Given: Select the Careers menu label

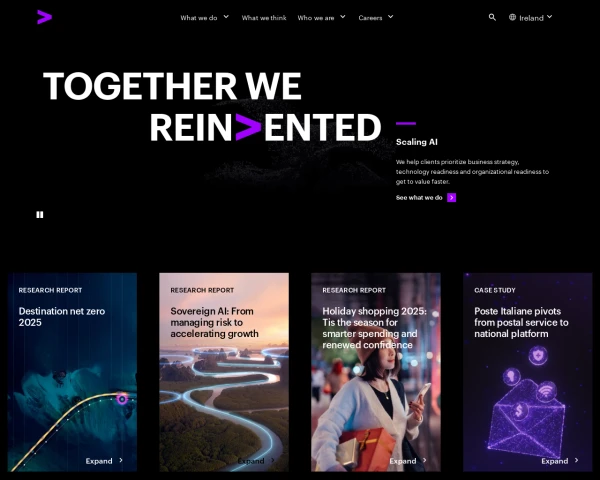Looking at the screenshot, I should point(370,18).
